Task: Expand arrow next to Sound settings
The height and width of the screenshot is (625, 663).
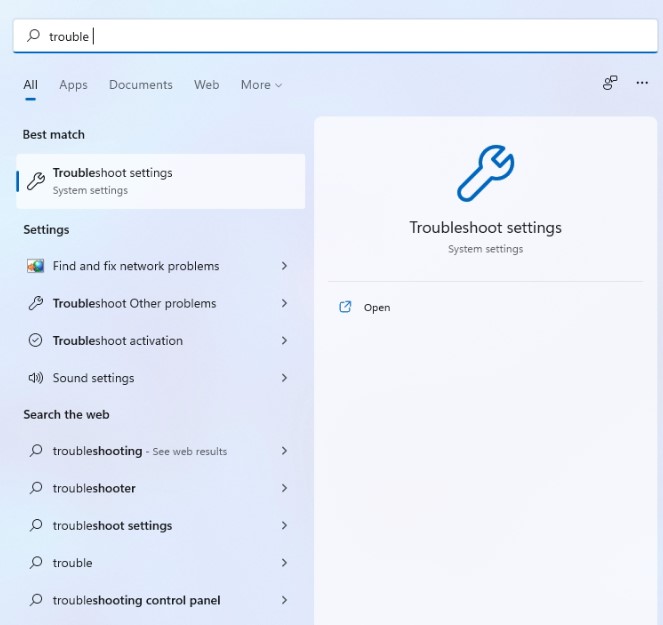Action: pos(284,378)
